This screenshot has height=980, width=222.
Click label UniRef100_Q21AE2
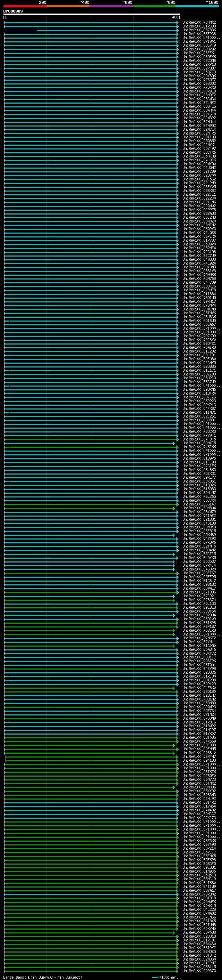pos(199,516)
